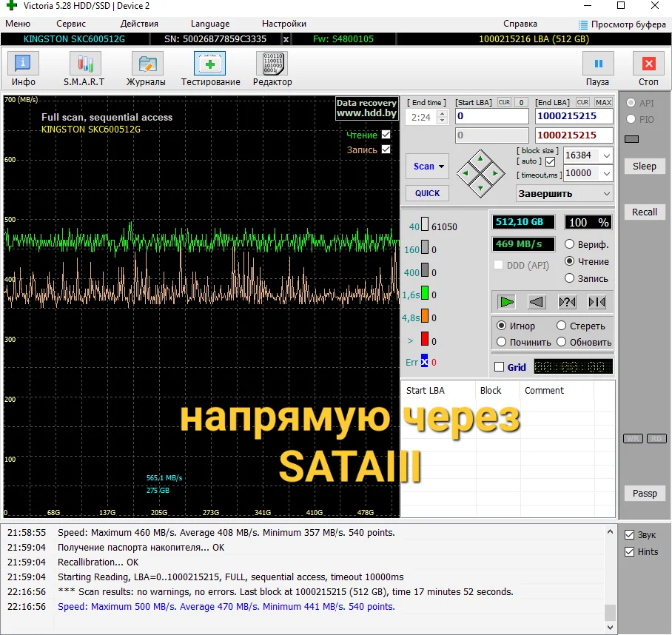The height and width of the screenshot is (635, 672).
Task: Click the diamond navigation down arrow
Action: [480, 188]
